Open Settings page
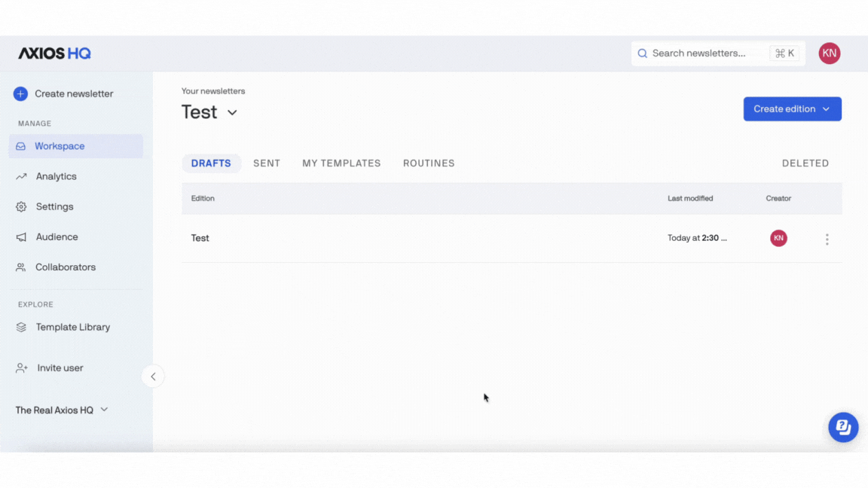This screenshot has height=488, width=868. point(54,206)
